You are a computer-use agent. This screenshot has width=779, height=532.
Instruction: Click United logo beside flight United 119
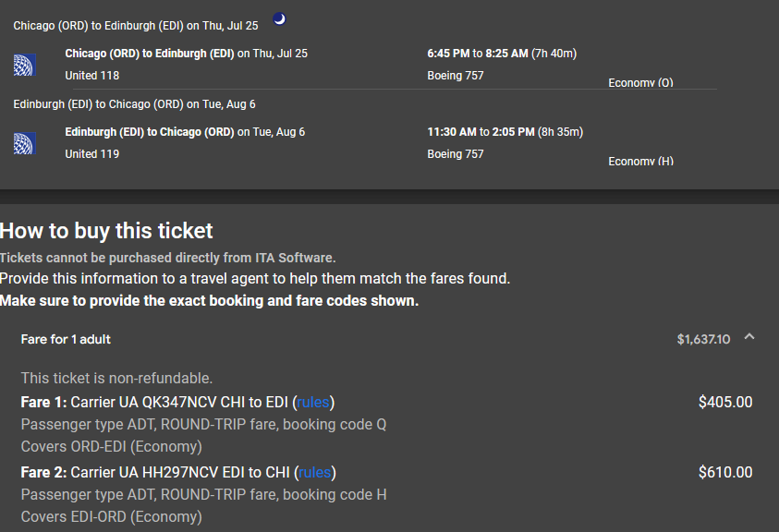click(x=24, y=143)
